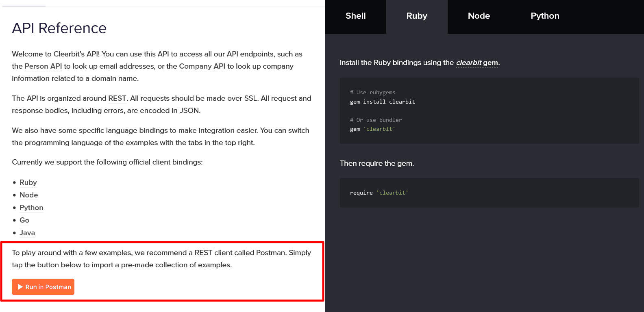This screenshot has width=644, height=312.
Task: Click the '# Use rubygems' comment line
Action: (372, 93)
